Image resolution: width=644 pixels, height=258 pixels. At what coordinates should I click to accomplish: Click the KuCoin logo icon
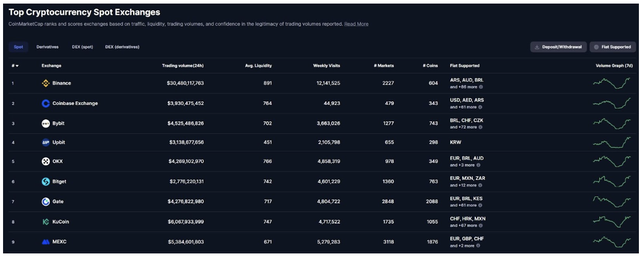46,222
